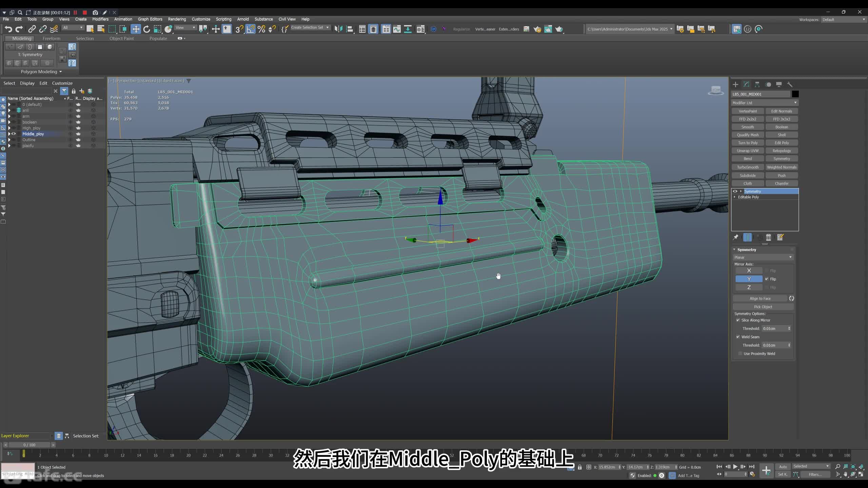Click Configure Modifier Sets icon

pos(780,237)
